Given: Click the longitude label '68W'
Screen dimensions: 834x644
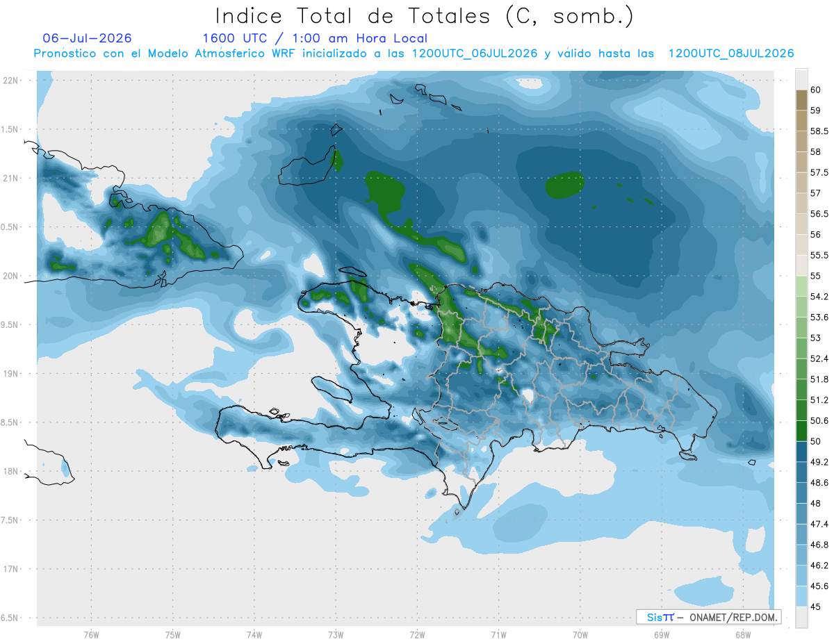Looking at the screenshot, I should click(743, 634).
